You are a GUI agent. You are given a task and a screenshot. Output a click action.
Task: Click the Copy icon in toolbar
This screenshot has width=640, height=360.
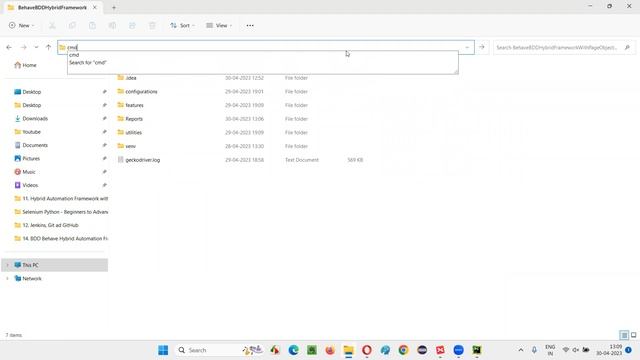click(x=72, y=25)
